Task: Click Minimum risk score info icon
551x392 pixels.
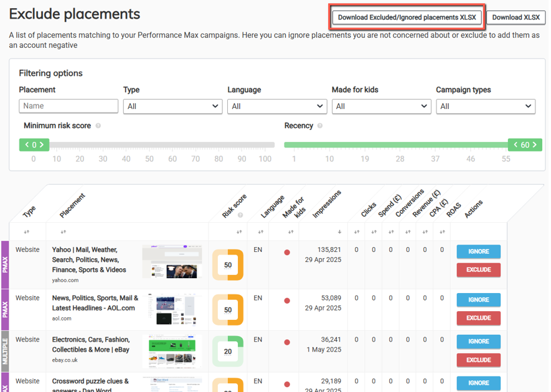Action: [98, 126]
